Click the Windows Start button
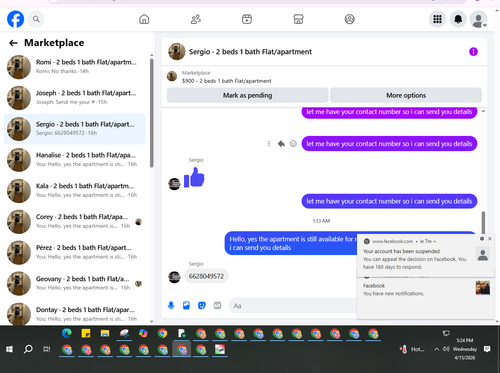 (x=9, y=349)
